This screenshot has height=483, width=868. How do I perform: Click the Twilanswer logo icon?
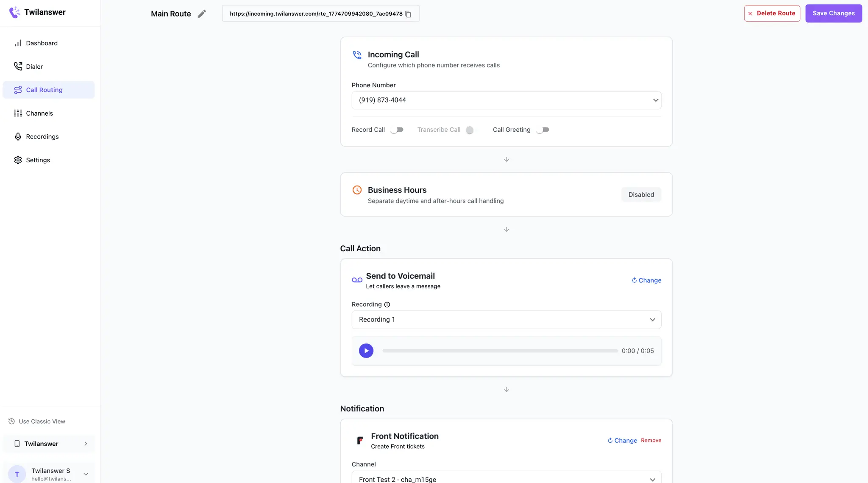click(x=15, y=12)
